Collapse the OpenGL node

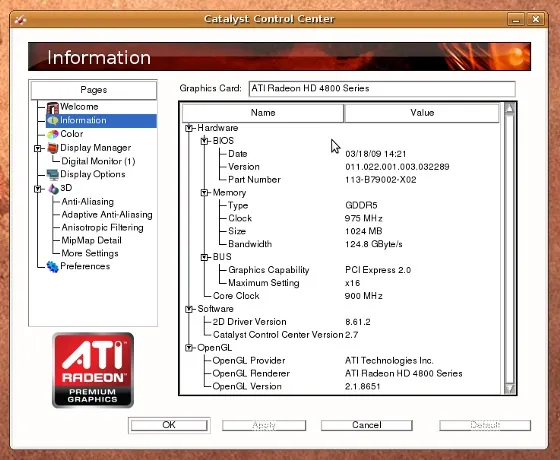[x=189, y=348]
